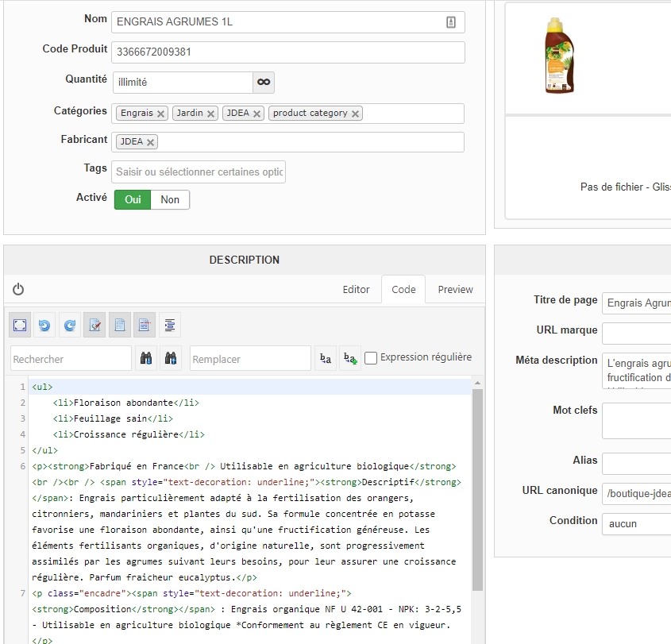Screen dimensions: 671x644
Task: Switch to the Editor tab
Action: click(356, 290)
